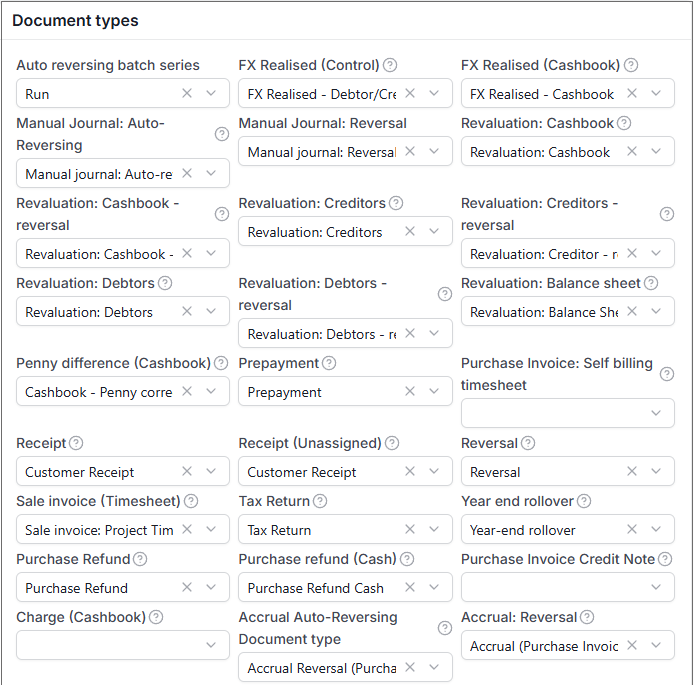Clear the Purchase Refund Cash value
This screenshot has width=694, height=685.
point(410,587)
